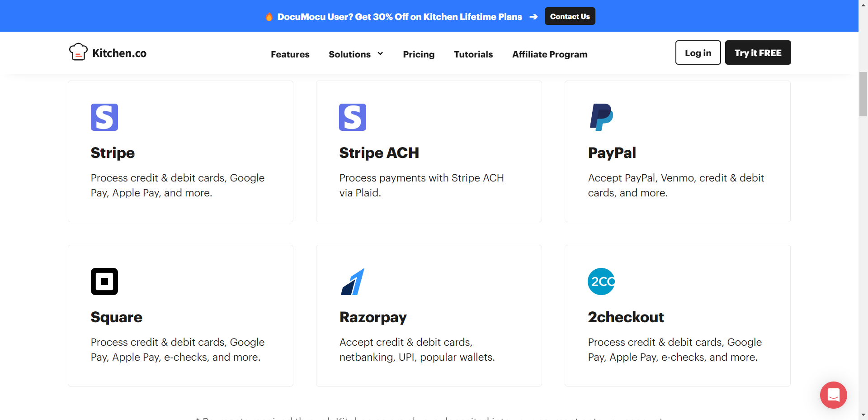Click the Razorpay heading
This screenshot has height=420, width=868.
click(373, 317)
